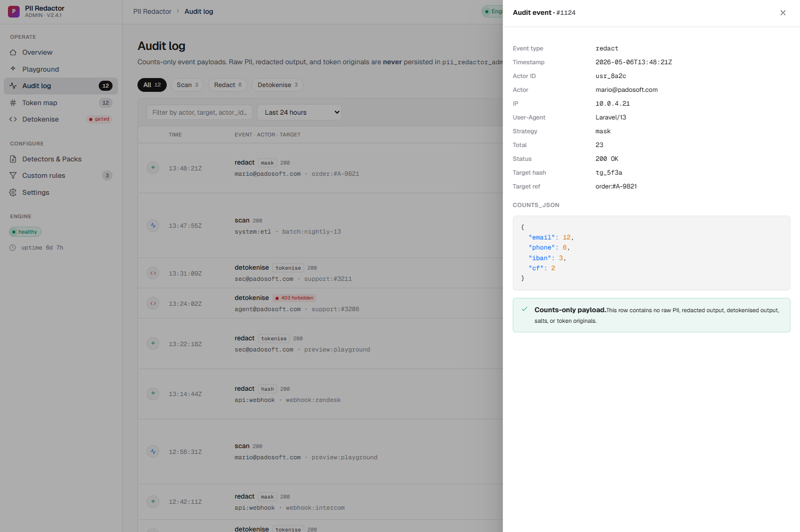Click the detokenise icon in 13:31:09Z row
The width and height of the screenshot is (800, 532).
click(x=153, y=273)
